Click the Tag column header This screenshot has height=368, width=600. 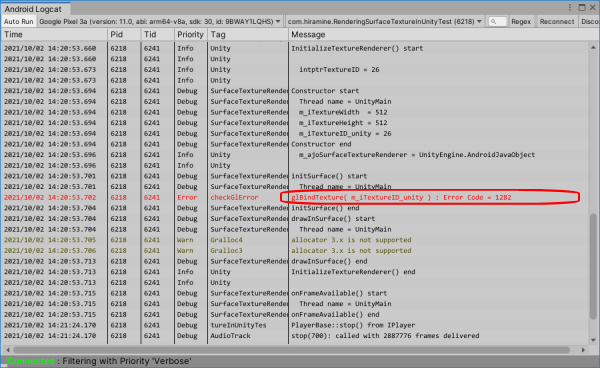(x=248, y=34)
